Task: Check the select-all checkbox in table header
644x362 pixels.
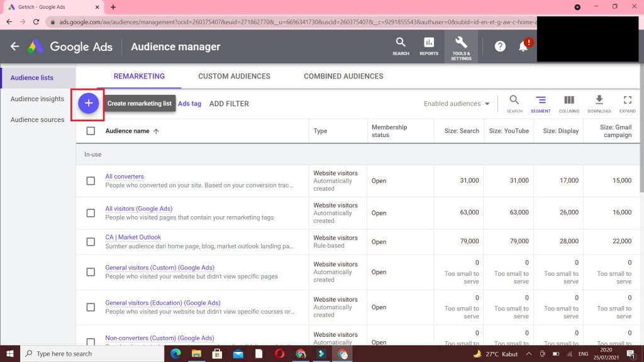Action: (91, 131)
